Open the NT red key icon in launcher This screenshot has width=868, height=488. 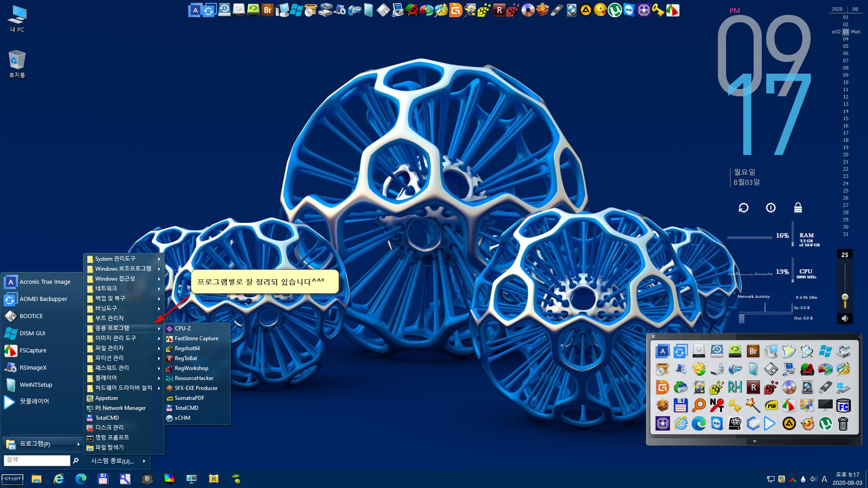point(717,405)
